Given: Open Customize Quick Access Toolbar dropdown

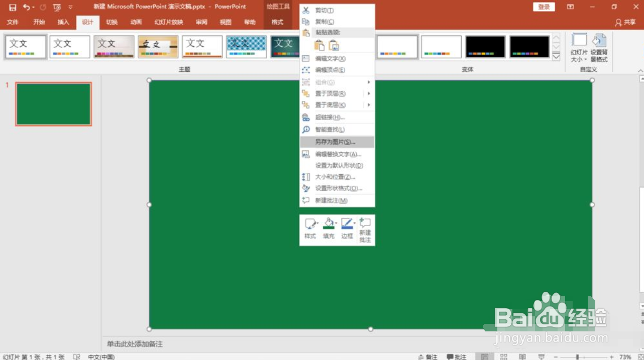Looking at the screenshot, I should click(70, 7).
